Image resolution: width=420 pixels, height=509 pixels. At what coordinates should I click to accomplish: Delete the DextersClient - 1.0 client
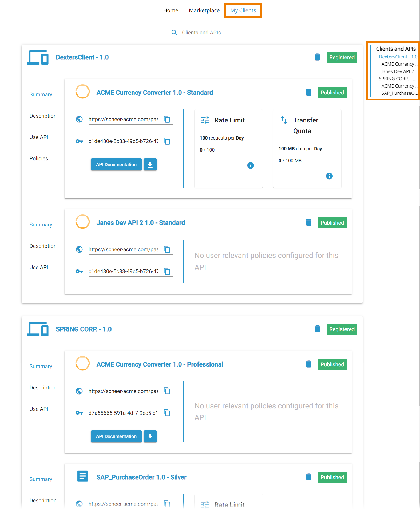click(x=317, y=57)
